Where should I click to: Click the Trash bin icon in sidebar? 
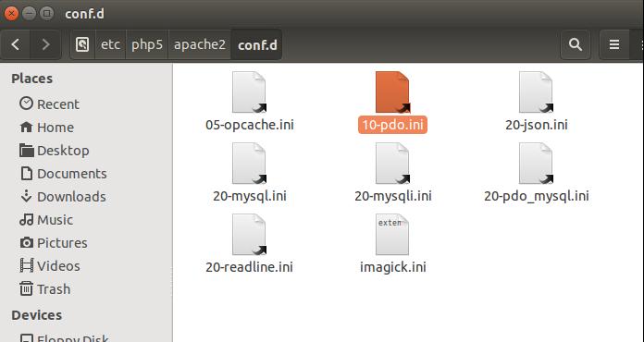pyautogui.click(x=26, y=288)
